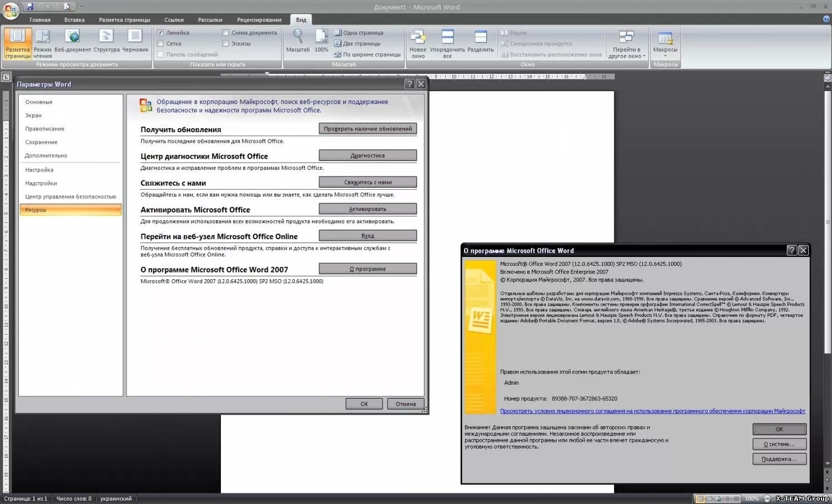Select Основные in Word options sidebar
The width and height of the screenshot is (832, 504).
[70, 102]
